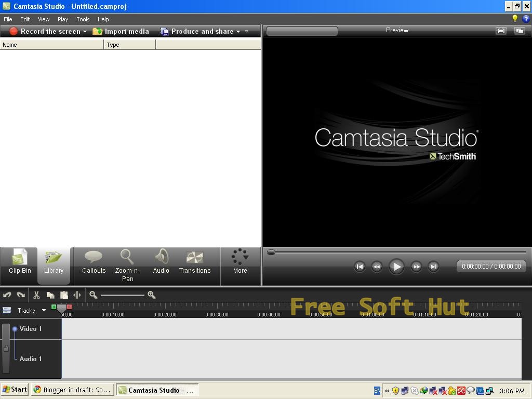Switch to Blogger in draft taskbar window
This screenshot has height=399, width=532.
pos(72,390)
